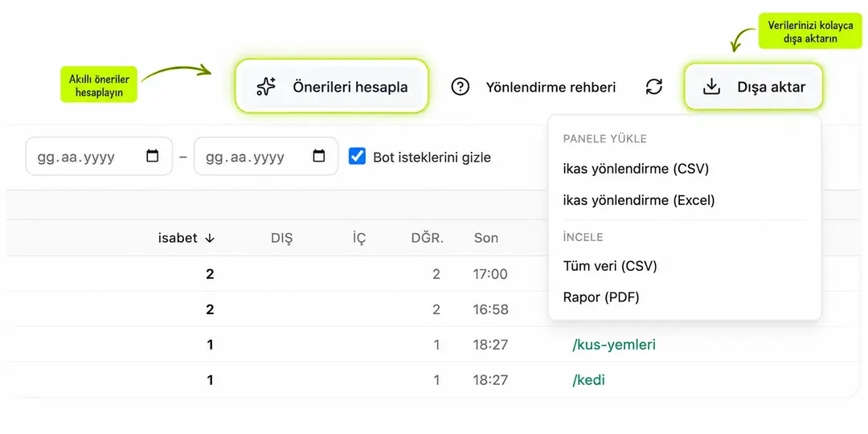Click the question mark help icon
This screenshot has width=868, height=434.
[460, 87]
